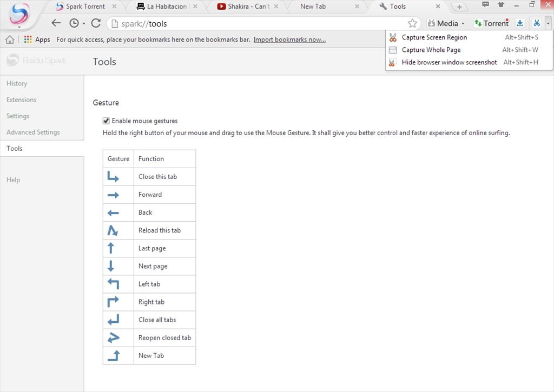The height and width of the screenshot is (392, 554).
Task: Click the Import bookmarks now link
Action: point(289,39)
